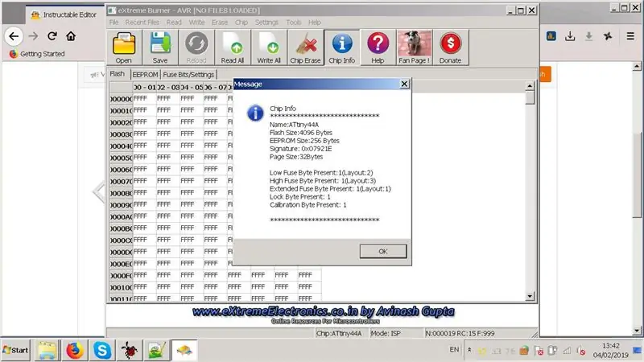Open the browser hamburger menu

[630, 36]
